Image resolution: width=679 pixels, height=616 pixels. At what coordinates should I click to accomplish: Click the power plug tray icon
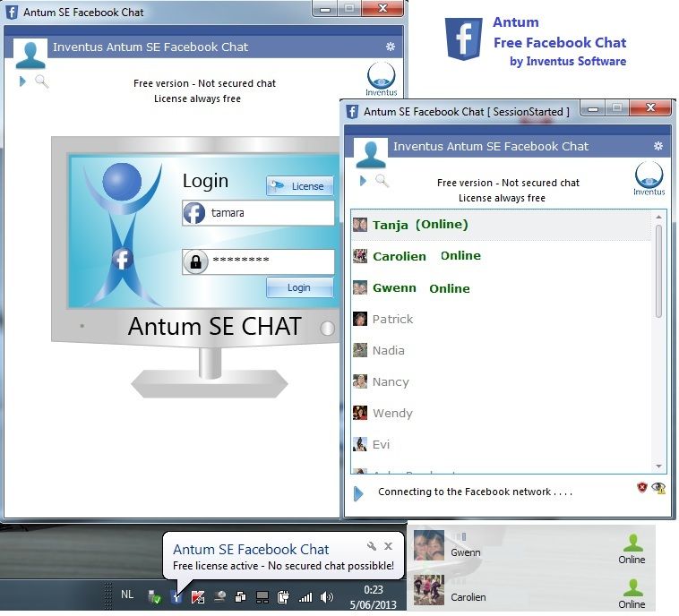[x=283, y=597]
